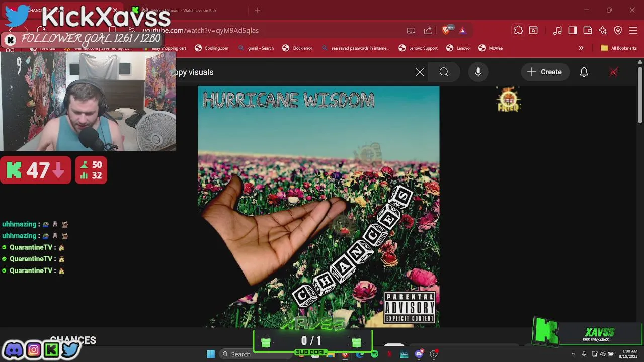The width and height of the screenshot is (644, 362).
Task: Switch to the 'Watch Live on Kick' tab
Action: 184,10
